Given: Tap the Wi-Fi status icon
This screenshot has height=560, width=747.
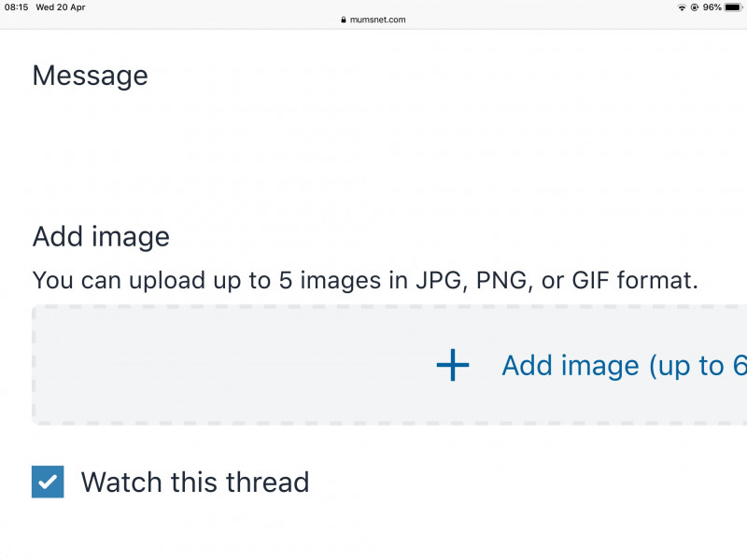Looking at the screenshot, I should (682, 7).
